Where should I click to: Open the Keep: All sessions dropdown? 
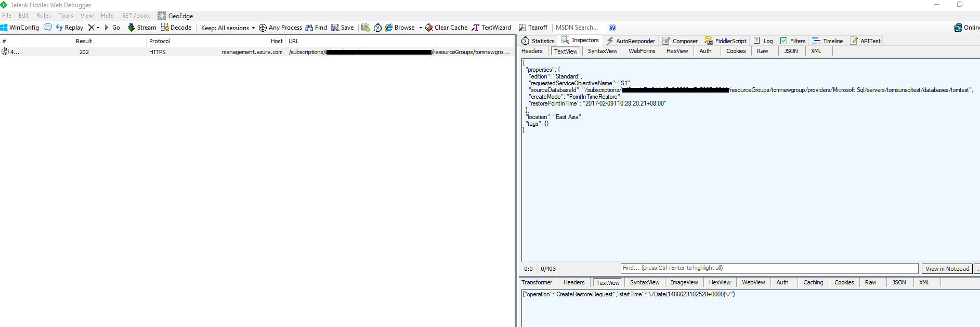tap(228, 28)
